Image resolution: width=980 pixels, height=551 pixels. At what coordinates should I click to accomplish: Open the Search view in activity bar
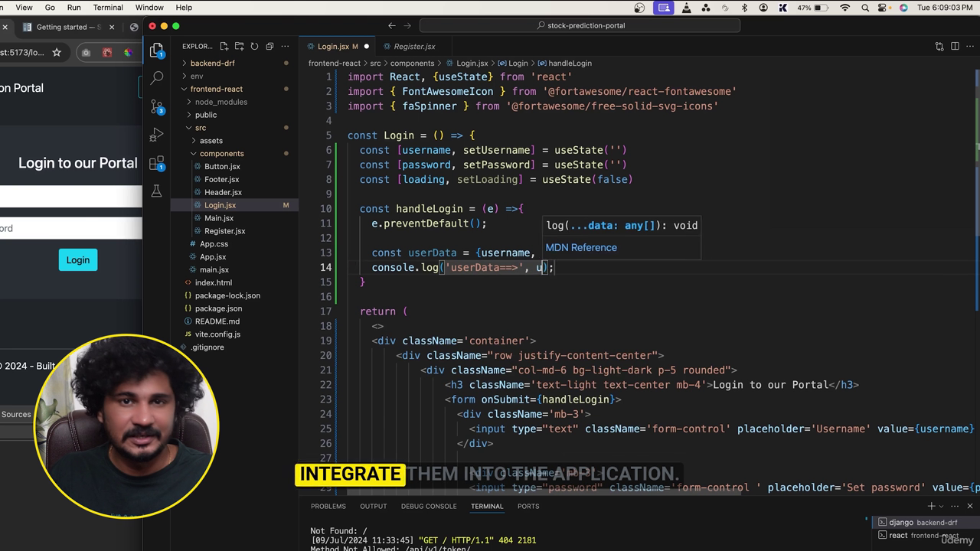click(x=157, y=78)
